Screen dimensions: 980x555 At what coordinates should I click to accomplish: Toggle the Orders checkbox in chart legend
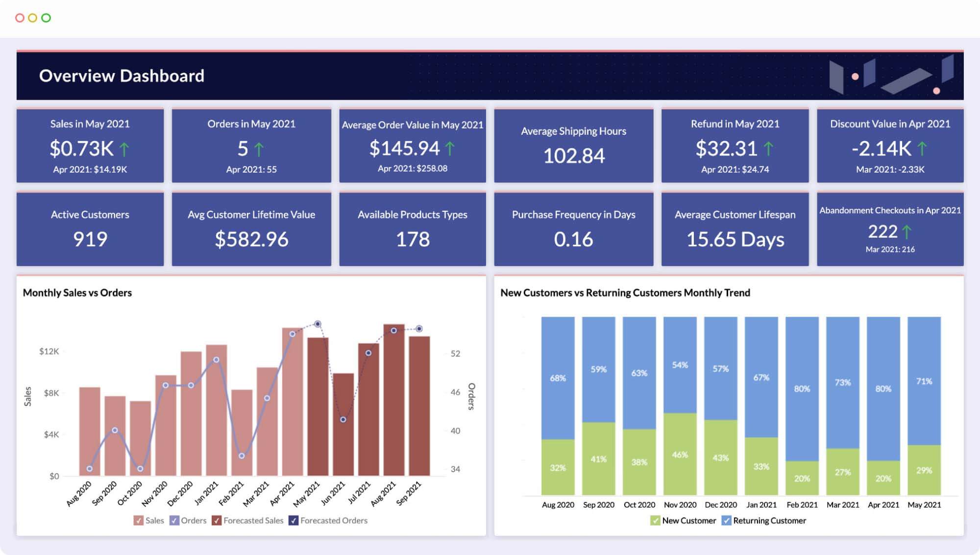pos(177,520)
